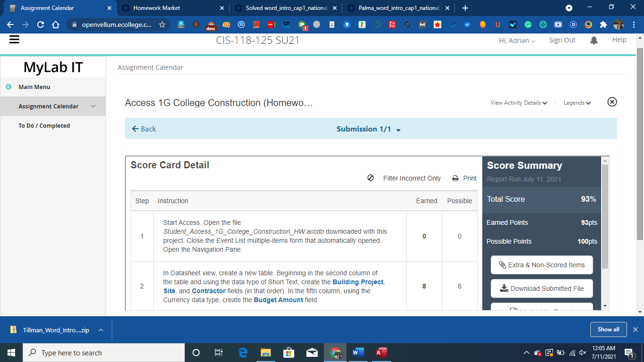Viewport: 644px width, 362px height.
Task: Click Show all downloads button
Action: tap(608, 329)
